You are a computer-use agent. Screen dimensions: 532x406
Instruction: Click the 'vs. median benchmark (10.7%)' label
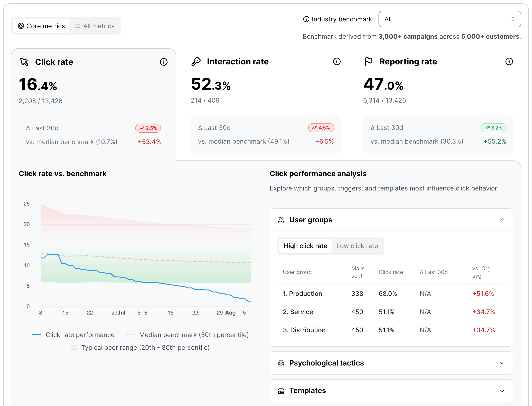[72, 142]
